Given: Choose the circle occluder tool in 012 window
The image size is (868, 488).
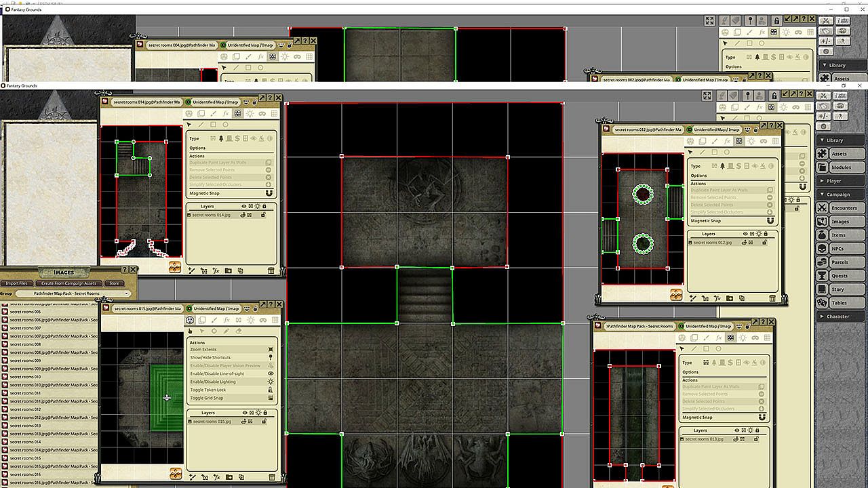Looking at the screenshot, I should coord(726,152).
